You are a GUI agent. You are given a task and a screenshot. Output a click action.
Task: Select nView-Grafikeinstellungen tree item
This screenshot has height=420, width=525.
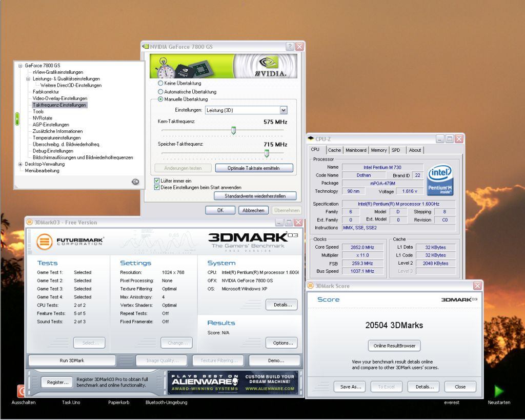point(58,72)
